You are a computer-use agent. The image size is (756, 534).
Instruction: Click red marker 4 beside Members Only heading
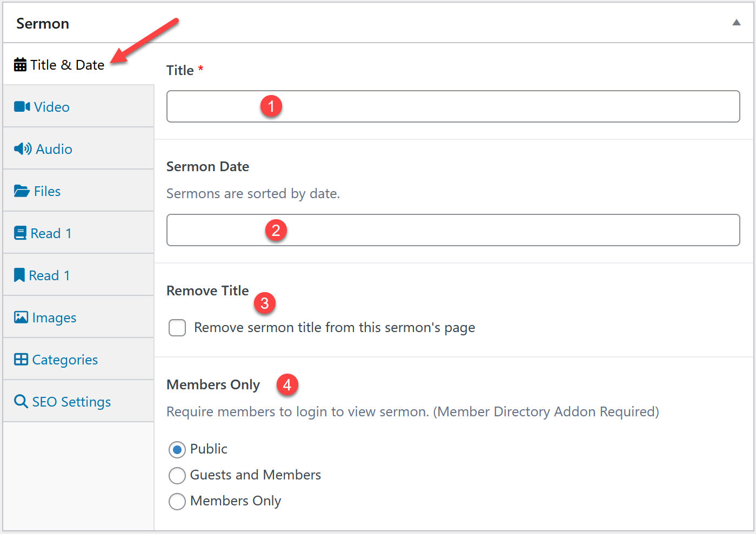pyautogui.click(x=287, y=384)
